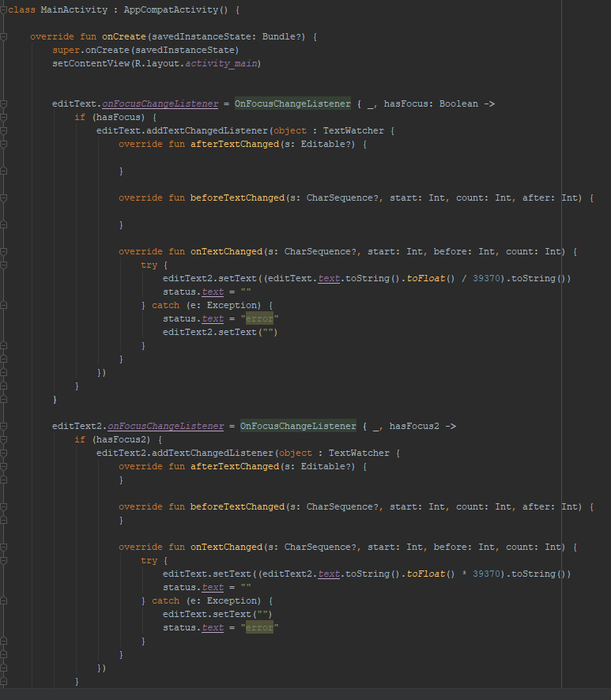Click "error" string above editText2.setText("")
This screenshot has width=611, height=700.
point(259,318)
